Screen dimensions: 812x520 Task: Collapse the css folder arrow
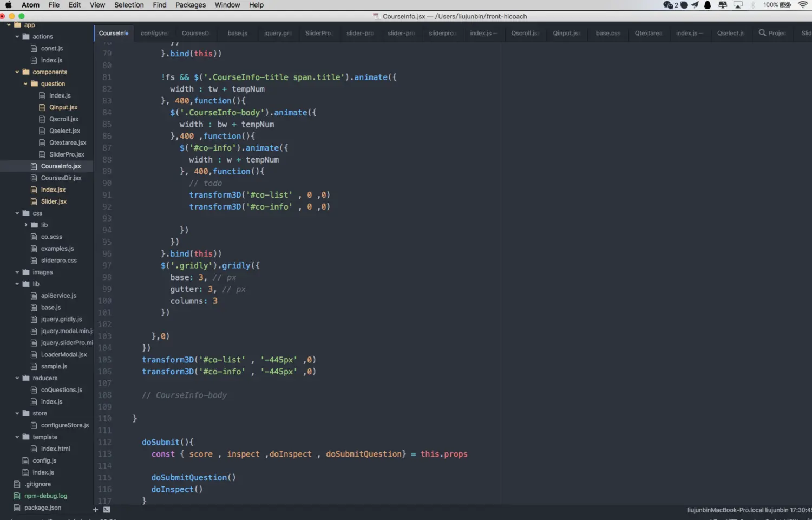point(17,213)
